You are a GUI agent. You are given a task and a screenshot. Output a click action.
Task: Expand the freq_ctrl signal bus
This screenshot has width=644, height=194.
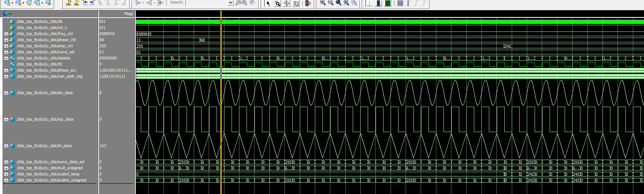6,34
